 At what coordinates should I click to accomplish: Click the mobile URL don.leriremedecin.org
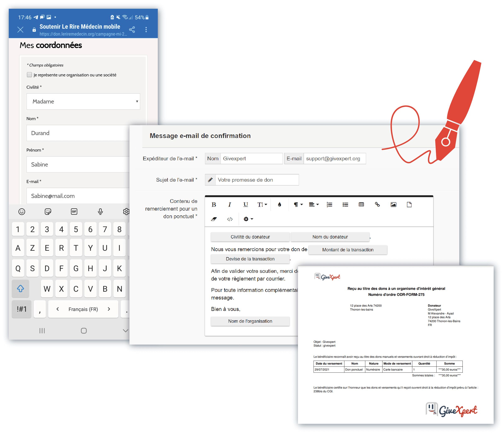point(83,34)
